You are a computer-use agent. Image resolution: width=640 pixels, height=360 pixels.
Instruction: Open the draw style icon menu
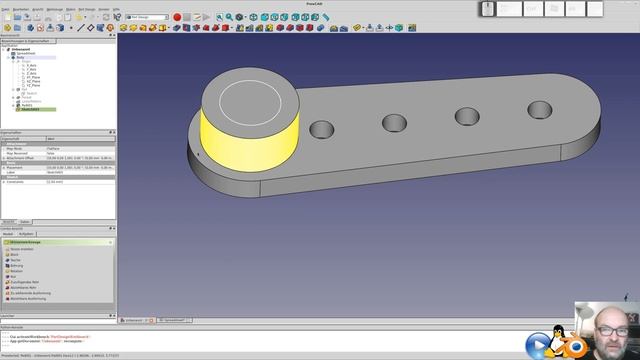click(239, 17)
